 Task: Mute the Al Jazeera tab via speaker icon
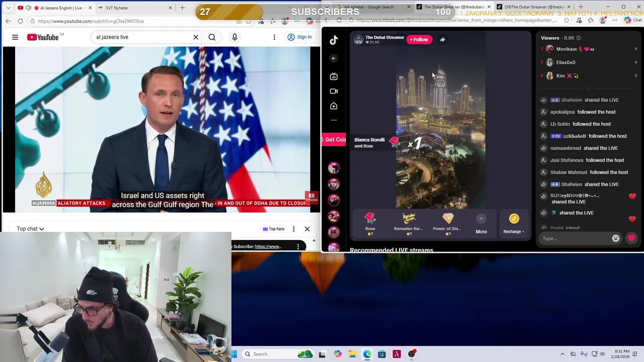(x=28, y=8)
